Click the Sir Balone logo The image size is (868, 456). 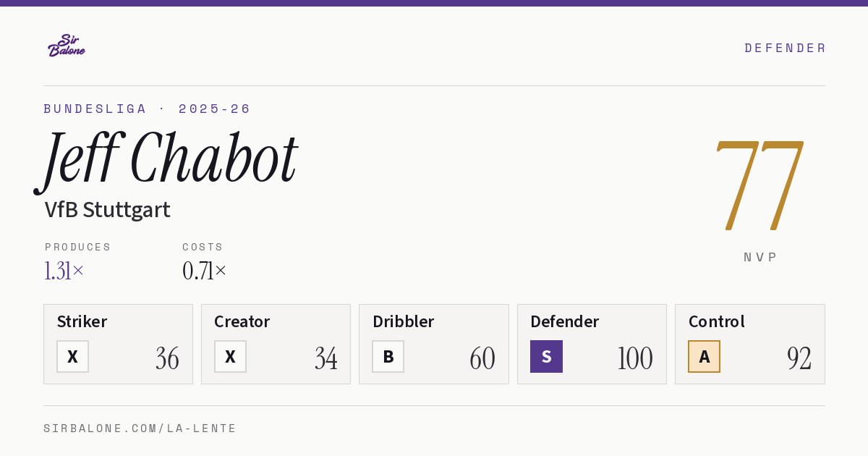point(67,46)
